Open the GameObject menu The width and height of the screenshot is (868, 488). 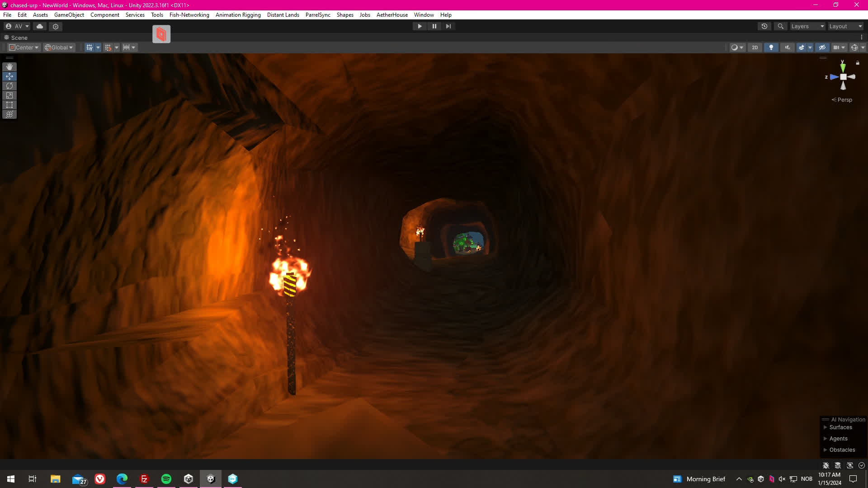(69, 15)
